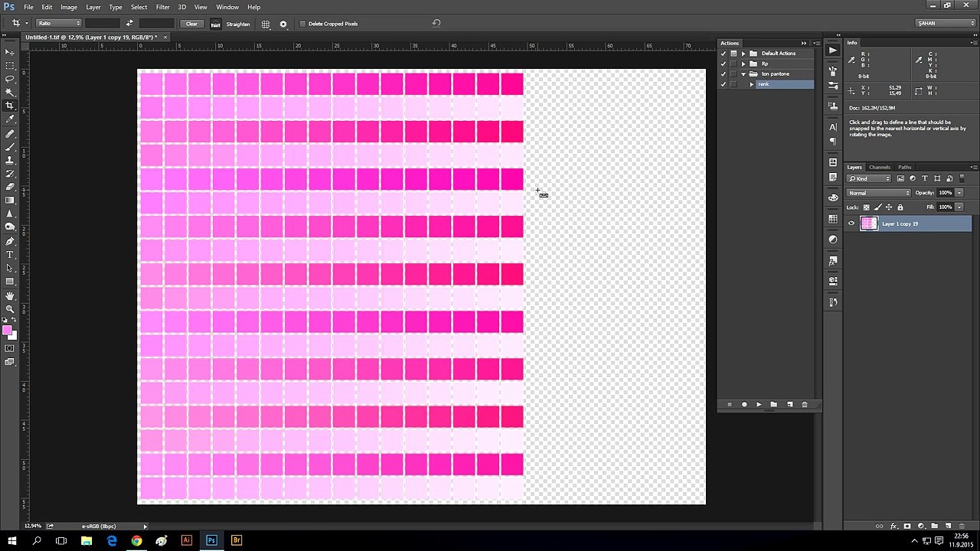Click the foreground pink color swatch
The image size is (980, 551).
pos(7,331)
